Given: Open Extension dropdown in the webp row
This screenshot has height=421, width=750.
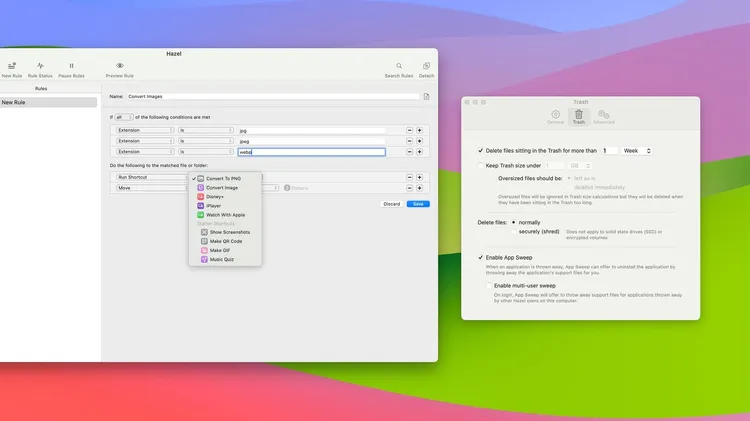Looking at the screenshot, I should [x=145, y=152].
